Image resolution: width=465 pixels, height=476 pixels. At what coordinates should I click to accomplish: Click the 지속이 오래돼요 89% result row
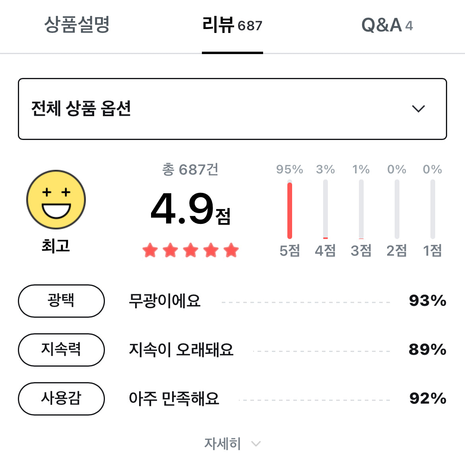pyautogui.click(x=288, y=350)
